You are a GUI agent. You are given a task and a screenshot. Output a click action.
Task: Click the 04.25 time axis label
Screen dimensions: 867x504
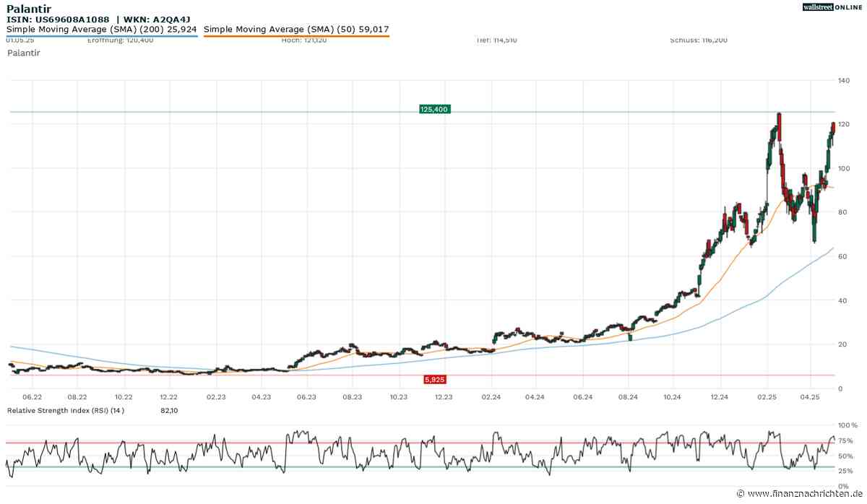[x=810, y=396]
